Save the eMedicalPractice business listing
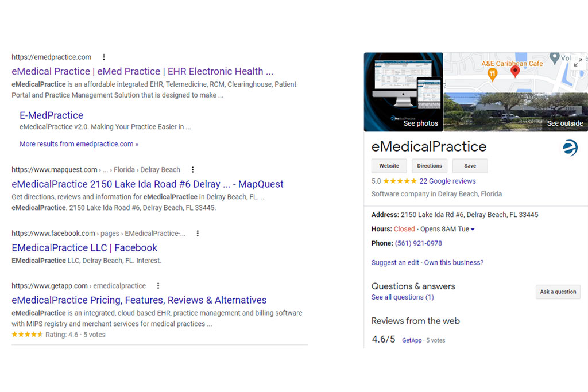This screenshot has width=588, height=392. pyautogui.click(x=470, y=165)
